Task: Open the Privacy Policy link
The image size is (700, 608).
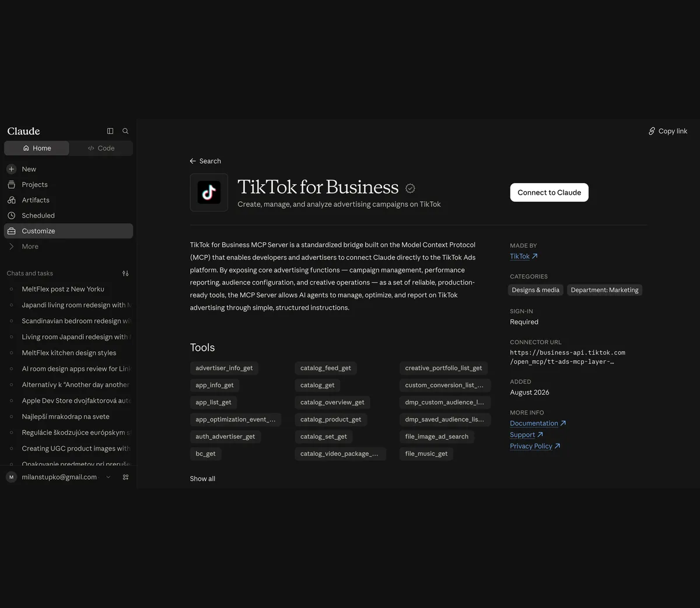Action: (531, 446)
